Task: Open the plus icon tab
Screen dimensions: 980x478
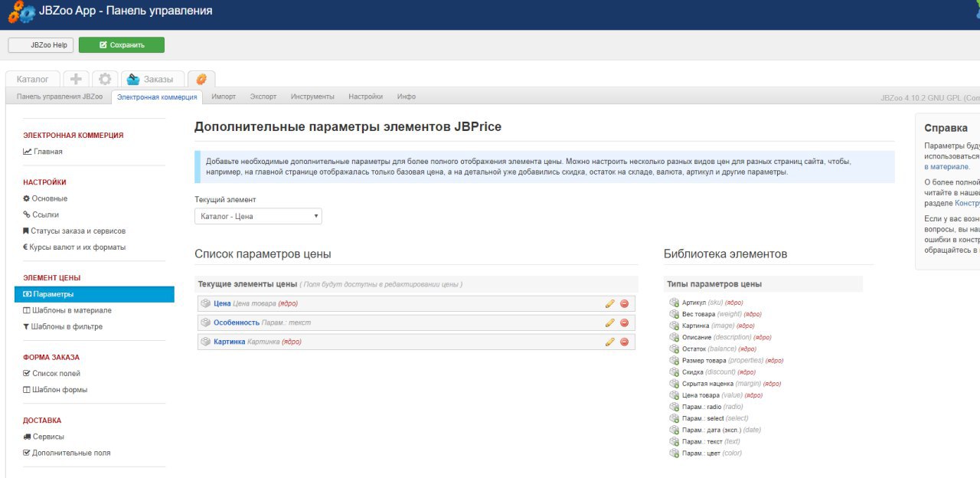Action: pos(76,79)
